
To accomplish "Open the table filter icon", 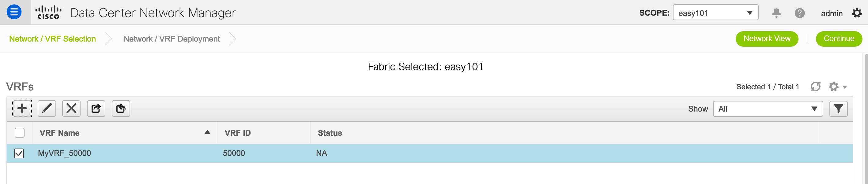I will point(838,108).
